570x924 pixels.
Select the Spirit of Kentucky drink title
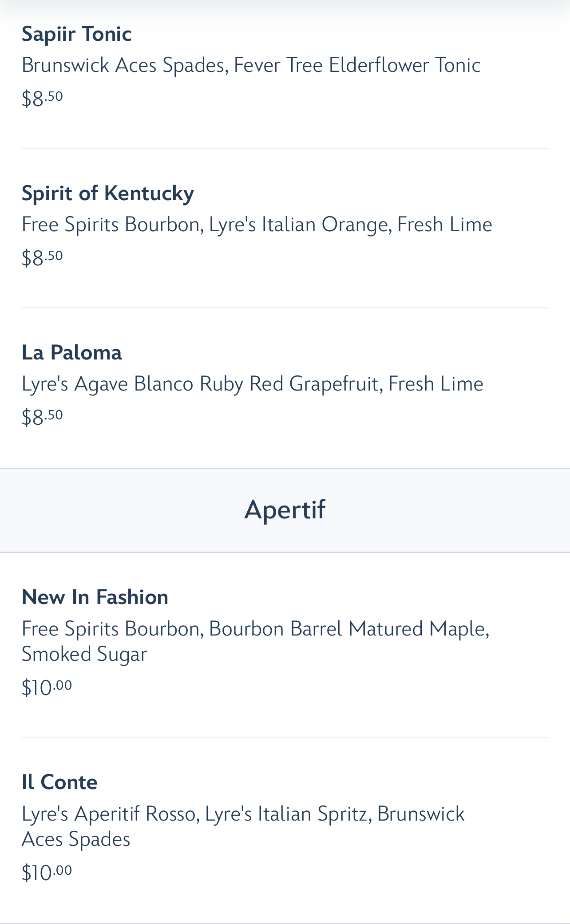point(108,193)
